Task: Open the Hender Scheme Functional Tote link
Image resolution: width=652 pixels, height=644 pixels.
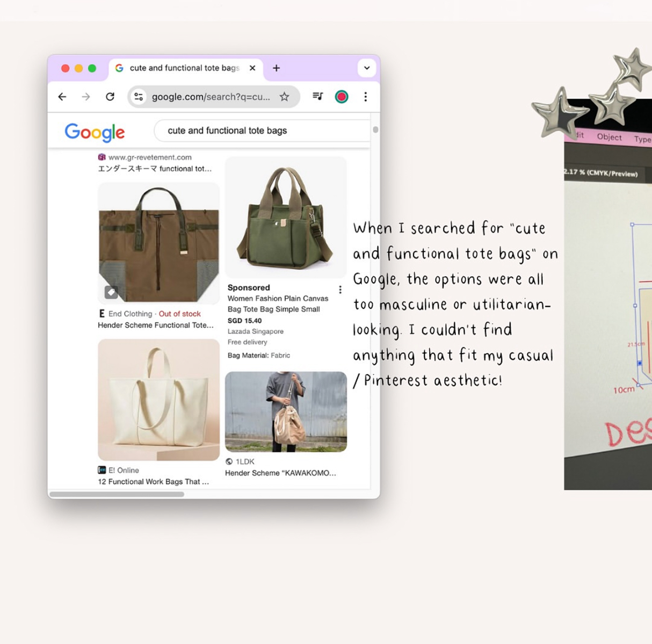Action: click(156, 325)
